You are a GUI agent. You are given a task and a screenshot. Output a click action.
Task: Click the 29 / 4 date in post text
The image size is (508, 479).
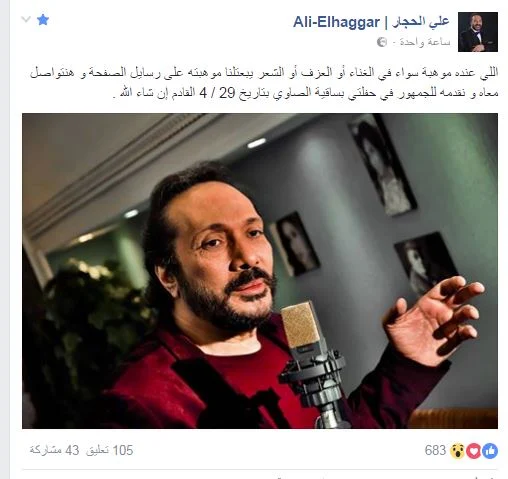(x=217, y=92)
